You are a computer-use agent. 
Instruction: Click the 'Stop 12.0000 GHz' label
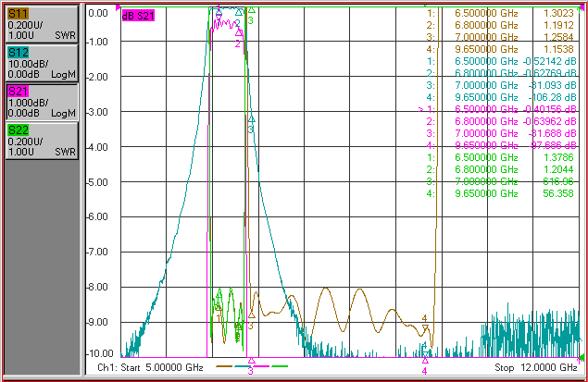click(535, 367)
